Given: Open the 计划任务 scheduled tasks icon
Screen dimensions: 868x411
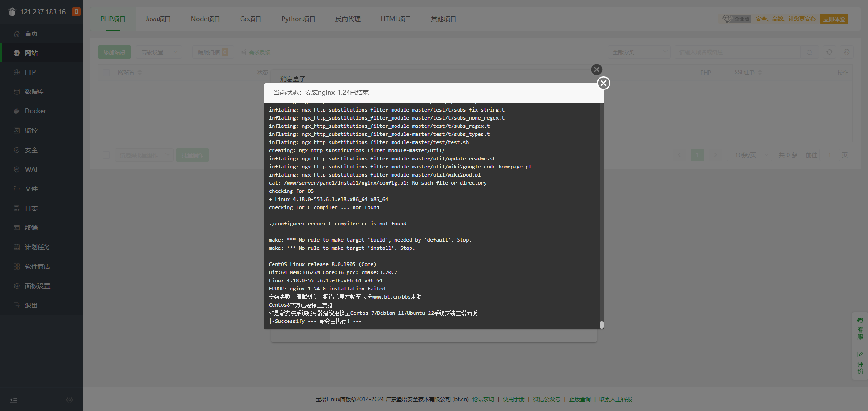Looking at the screenshot, I should [x=17, y=247].
